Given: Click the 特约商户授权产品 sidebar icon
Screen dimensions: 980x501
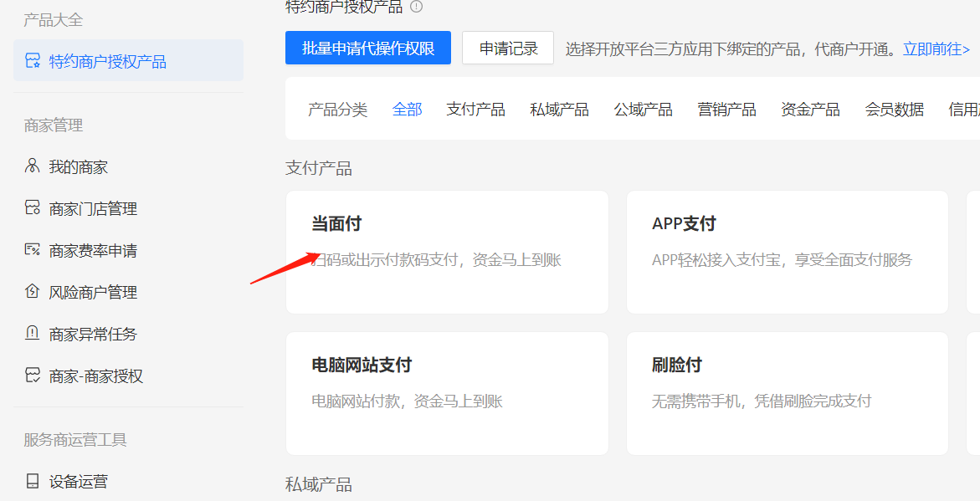Looking at the screenshot, I should pos(33,60).
